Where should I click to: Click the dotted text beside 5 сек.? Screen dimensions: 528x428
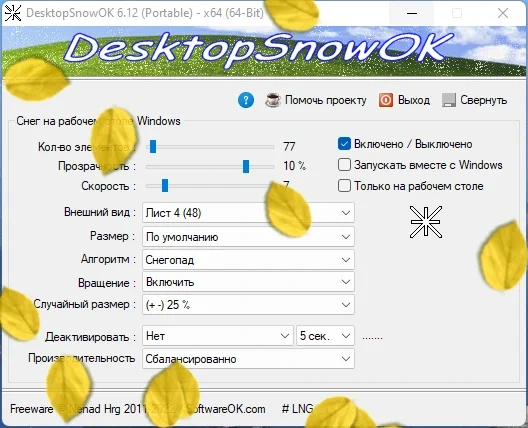[x=372, y=337]
